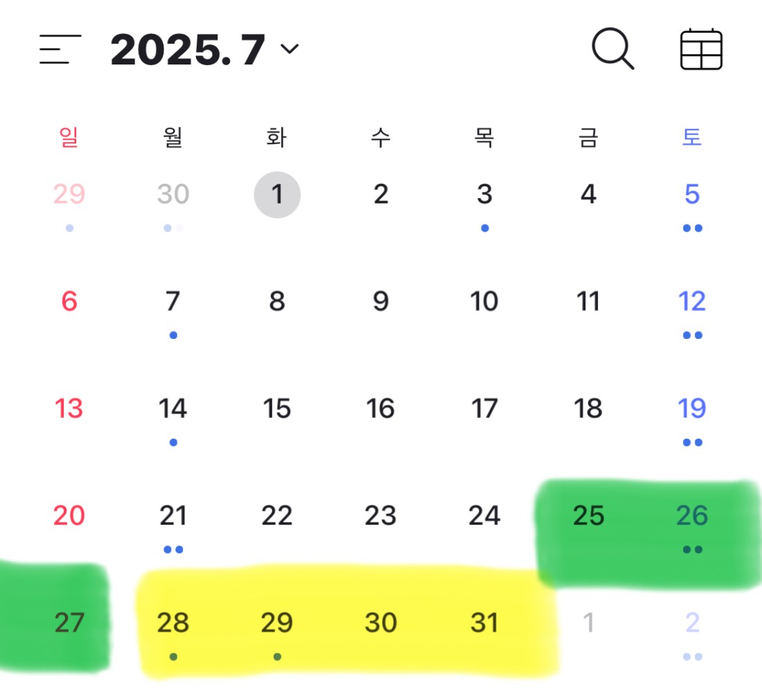This screenshot has height=700, width=762.
Task: Select green highlighted July 25
Action: [589, 515]
